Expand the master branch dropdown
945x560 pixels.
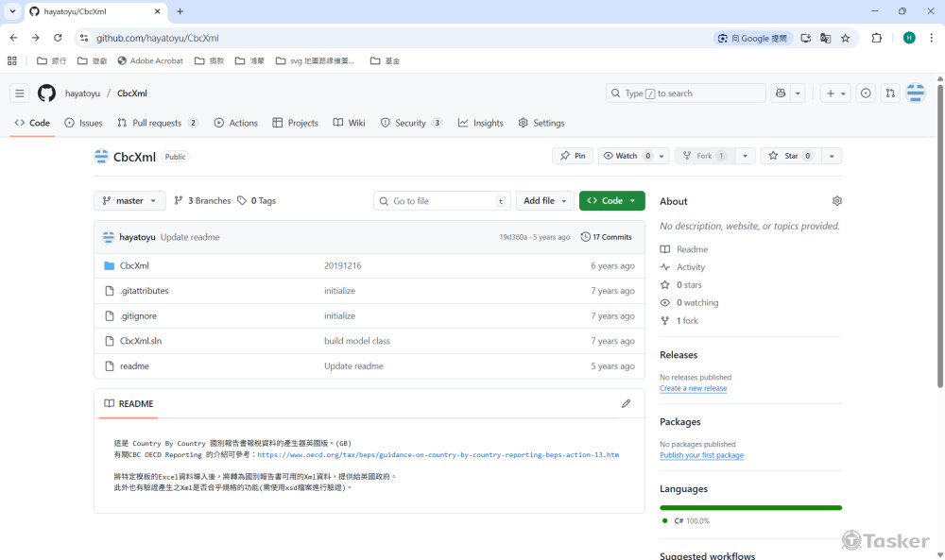coord(129,201)
